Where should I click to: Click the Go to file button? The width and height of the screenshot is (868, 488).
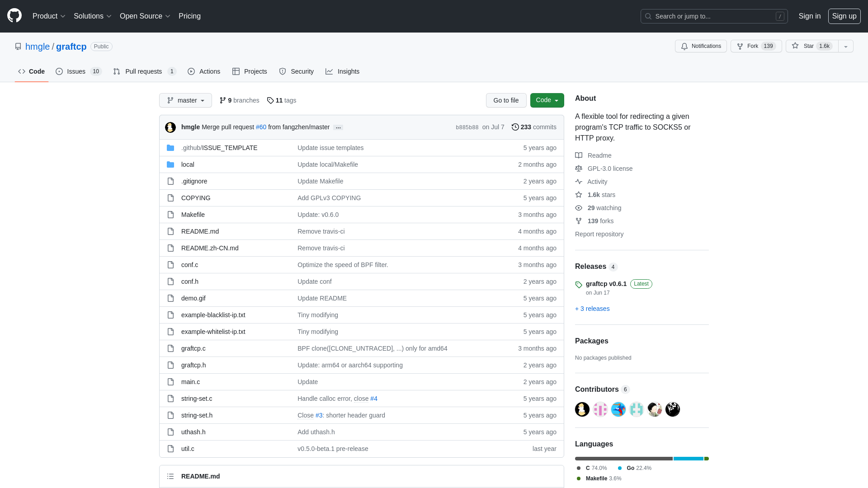[x=506, y=100]
